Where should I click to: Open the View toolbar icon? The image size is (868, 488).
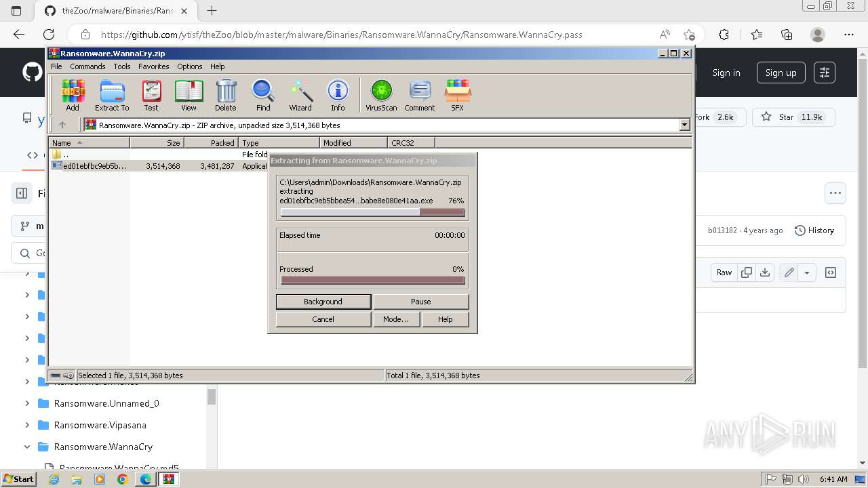tap(189, 95)
